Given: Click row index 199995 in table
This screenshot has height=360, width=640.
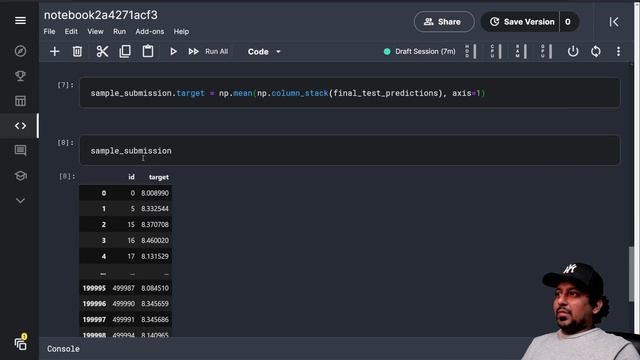Looking at the screenshot, I should click(94, 288).
